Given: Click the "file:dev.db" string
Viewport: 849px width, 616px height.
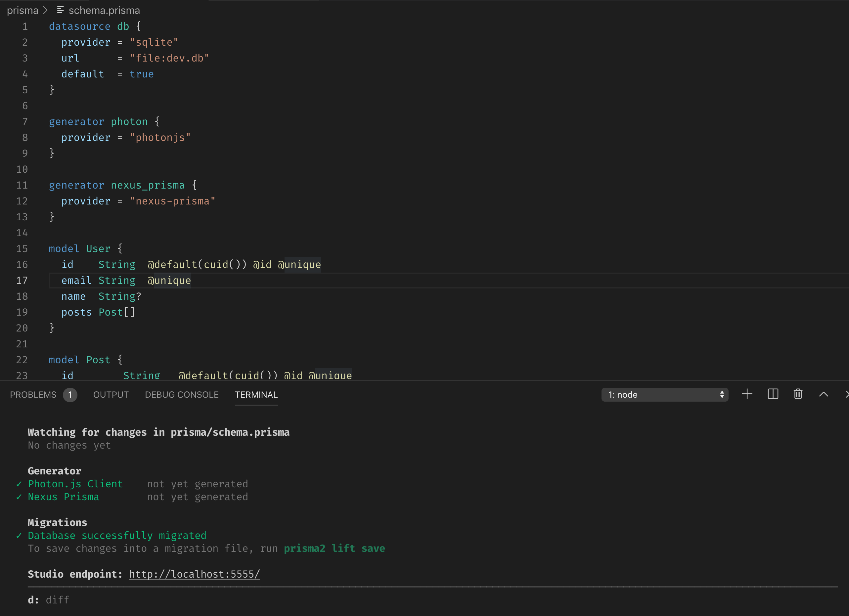Looking at the screenshot, I should pyautogui.click(x=169, y=58).
